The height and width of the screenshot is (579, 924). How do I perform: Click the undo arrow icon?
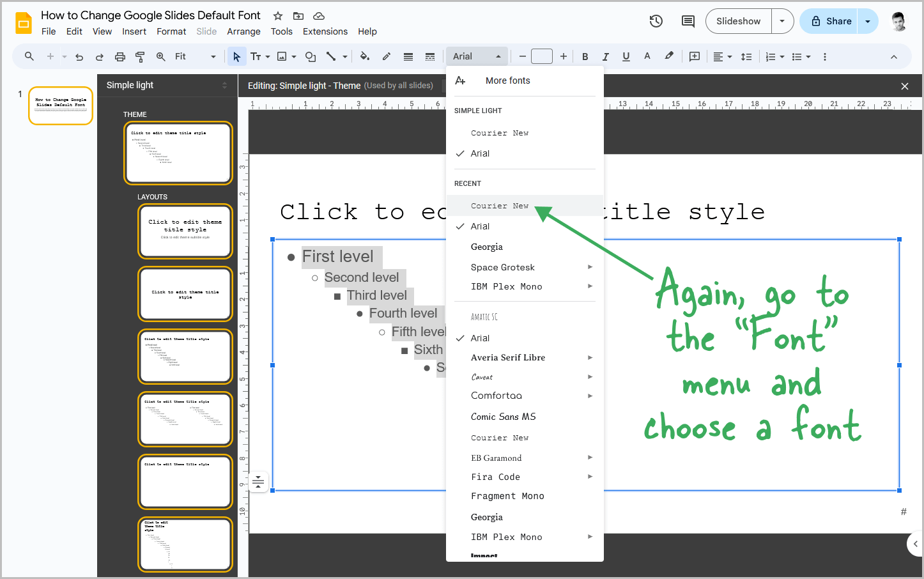pyautogui.click(x=79, y=57)
